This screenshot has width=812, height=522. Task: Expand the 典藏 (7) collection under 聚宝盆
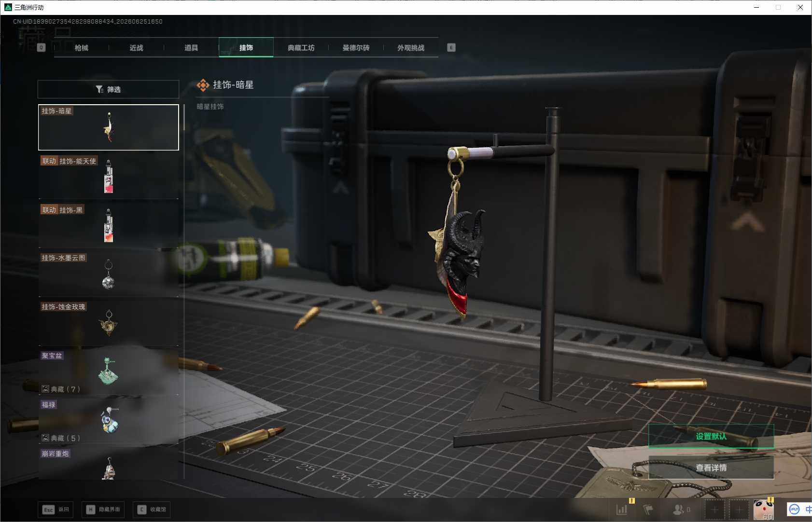[61, 389]
